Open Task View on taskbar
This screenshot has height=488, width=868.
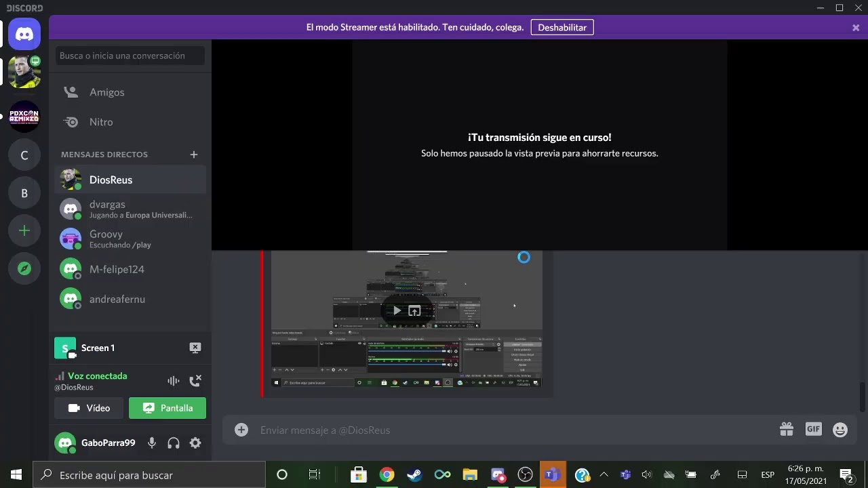[x=314, y=474]
